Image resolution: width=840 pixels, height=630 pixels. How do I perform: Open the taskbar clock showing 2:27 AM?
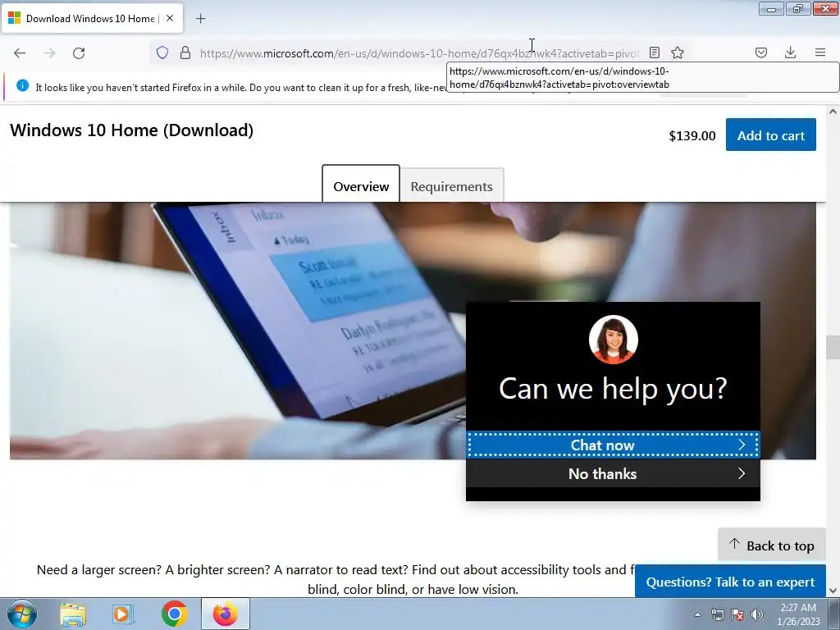click(x=798, y=614)
